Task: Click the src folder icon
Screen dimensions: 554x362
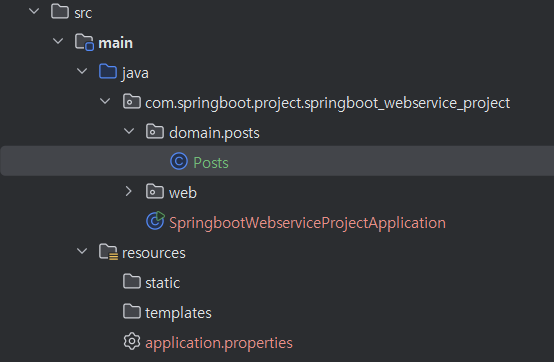Action: click(60, 12)
